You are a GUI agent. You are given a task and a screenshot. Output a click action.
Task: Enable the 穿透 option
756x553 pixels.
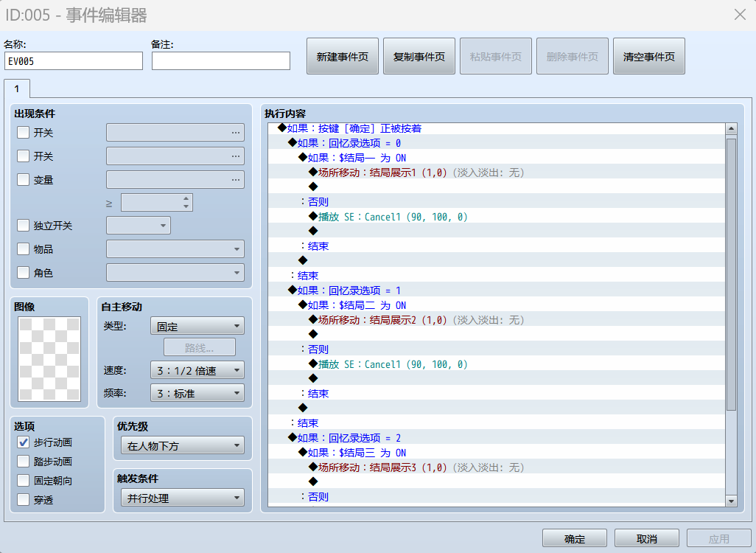tap(23, 500)
